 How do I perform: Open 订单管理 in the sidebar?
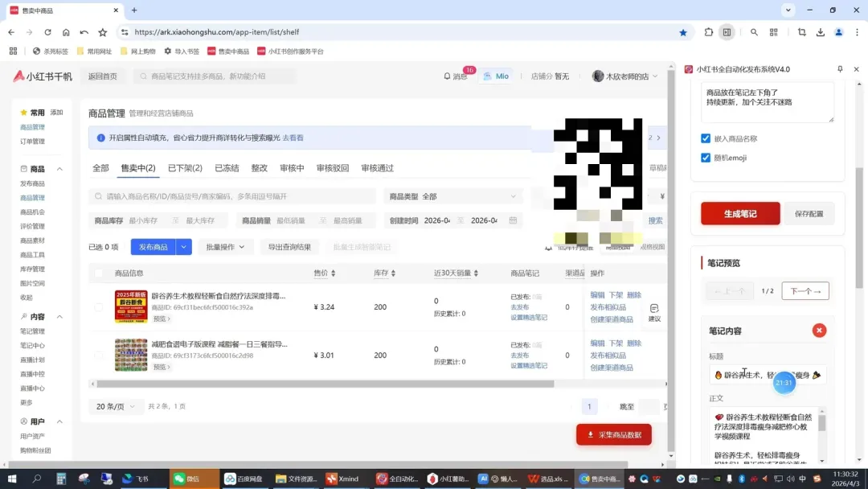33,142
